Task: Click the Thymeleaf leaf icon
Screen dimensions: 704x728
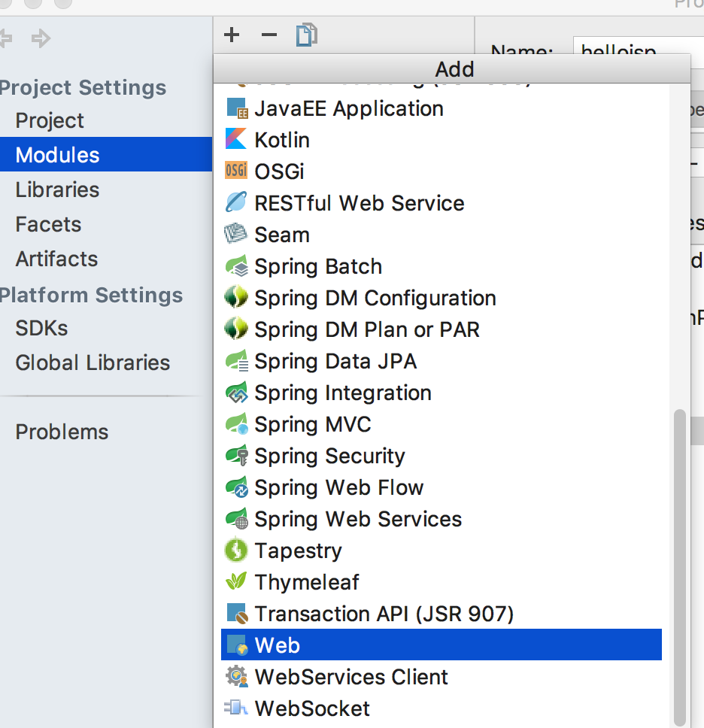Action: [x=236, y=582]
